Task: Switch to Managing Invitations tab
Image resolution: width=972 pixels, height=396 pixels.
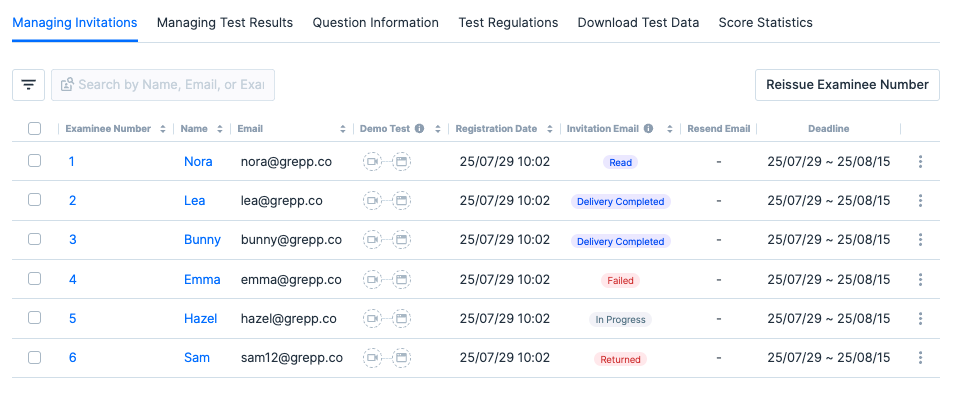Action: [75, 23]
